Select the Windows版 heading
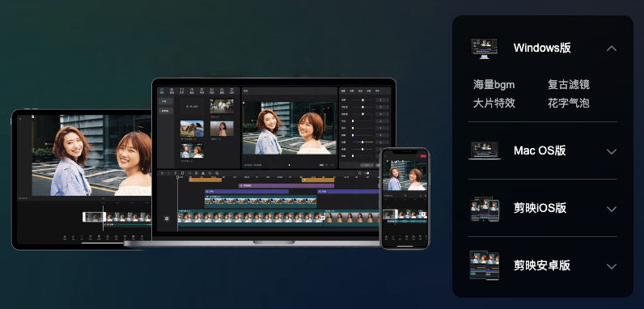This screenshot has height=309, width=644. click(542, 48)
